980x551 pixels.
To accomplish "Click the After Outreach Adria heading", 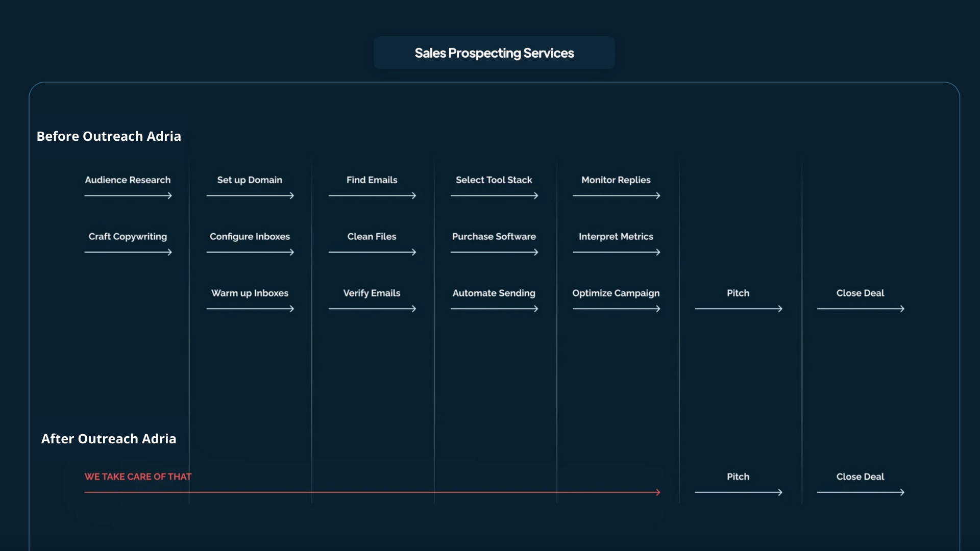I will pyautogui.click(x=109, y=439).
